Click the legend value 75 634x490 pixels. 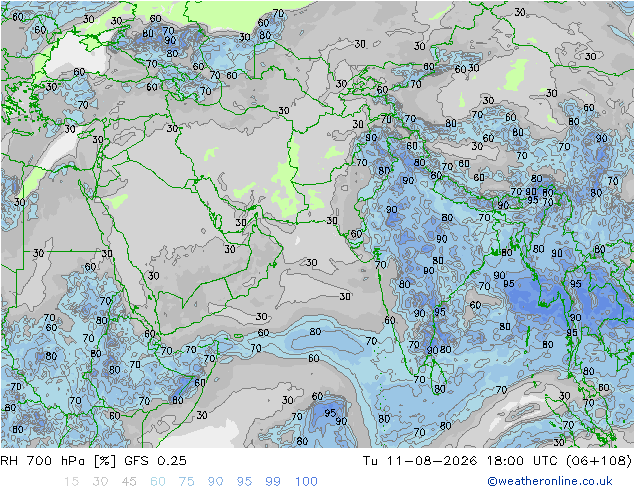click(x=186, y=482)
